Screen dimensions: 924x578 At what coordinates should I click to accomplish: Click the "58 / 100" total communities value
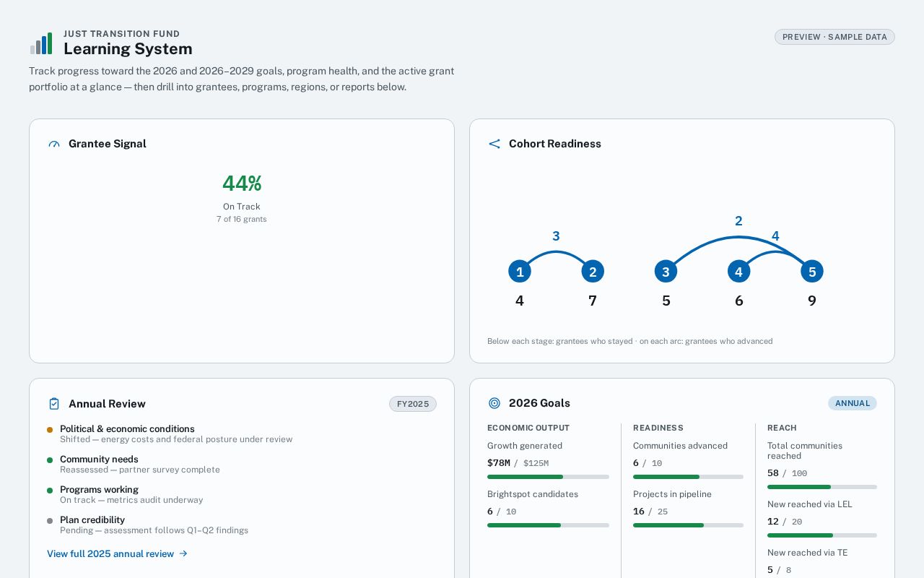tap(787, 473)
